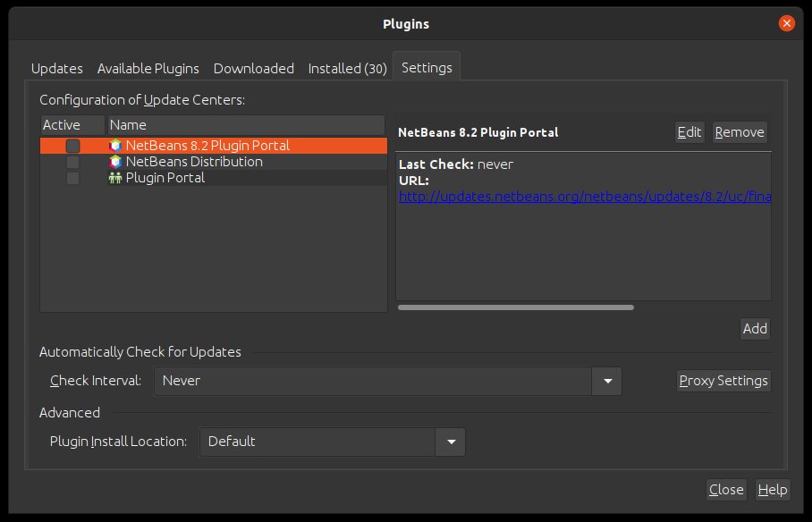Viewport: 812px width, 522px height.
Task: Open Check Interval options via its arrow button
Action: click(607, 381)
